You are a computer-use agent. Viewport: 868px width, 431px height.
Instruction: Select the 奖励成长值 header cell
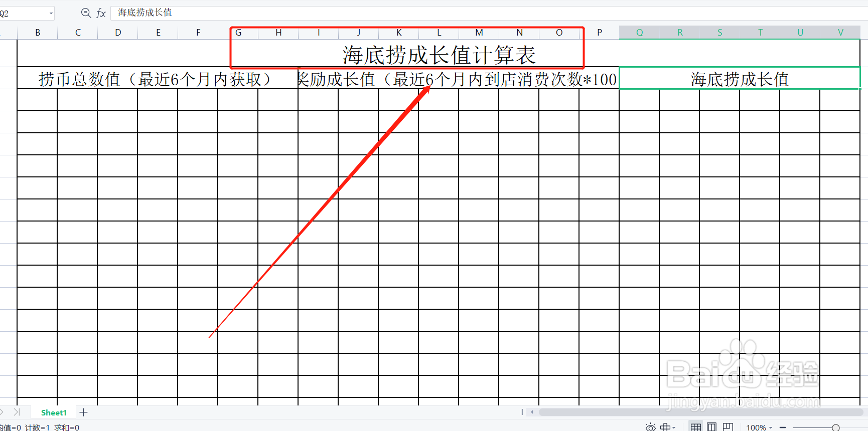(x=459, y=78)
